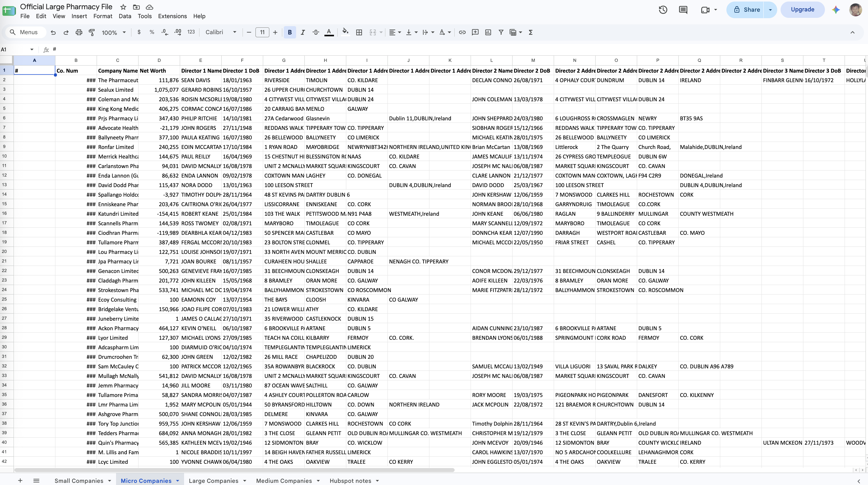
Task: Open version history clock icon
Action: (663, 10)
